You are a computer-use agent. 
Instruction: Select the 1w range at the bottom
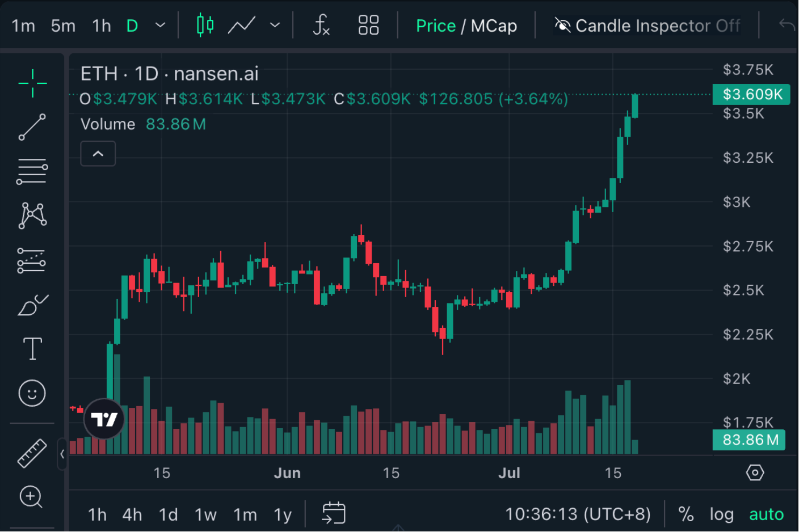(x=205, y=514)
